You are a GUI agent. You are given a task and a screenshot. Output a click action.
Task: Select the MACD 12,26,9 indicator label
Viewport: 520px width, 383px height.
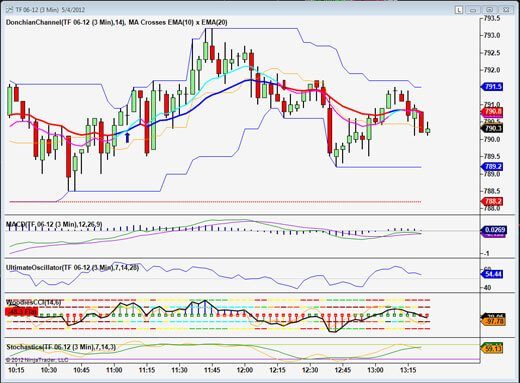[54, 225]
